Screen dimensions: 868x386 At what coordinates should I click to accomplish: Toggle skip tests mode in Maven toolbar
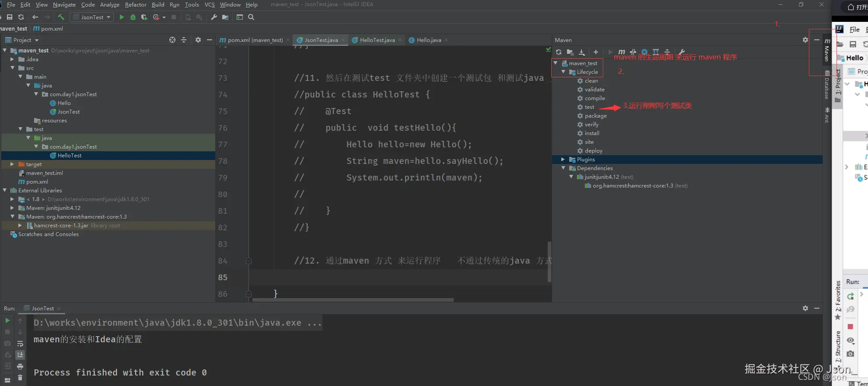coord(644,52)
